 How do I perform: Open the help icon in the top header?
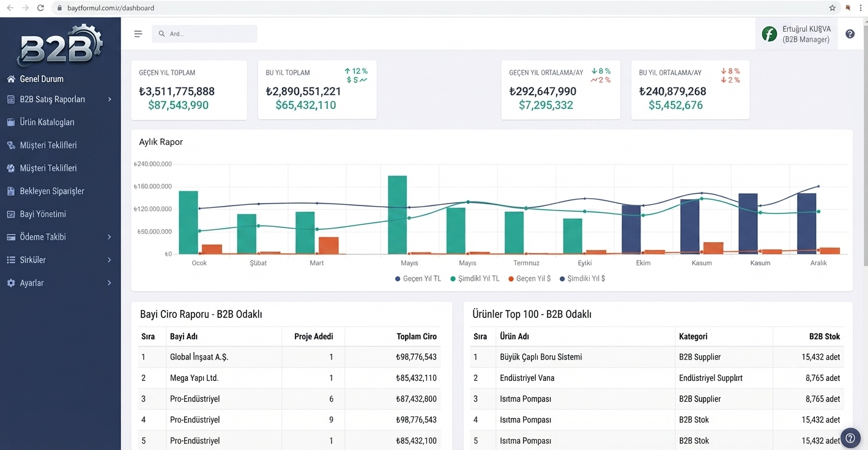[850, 34]
